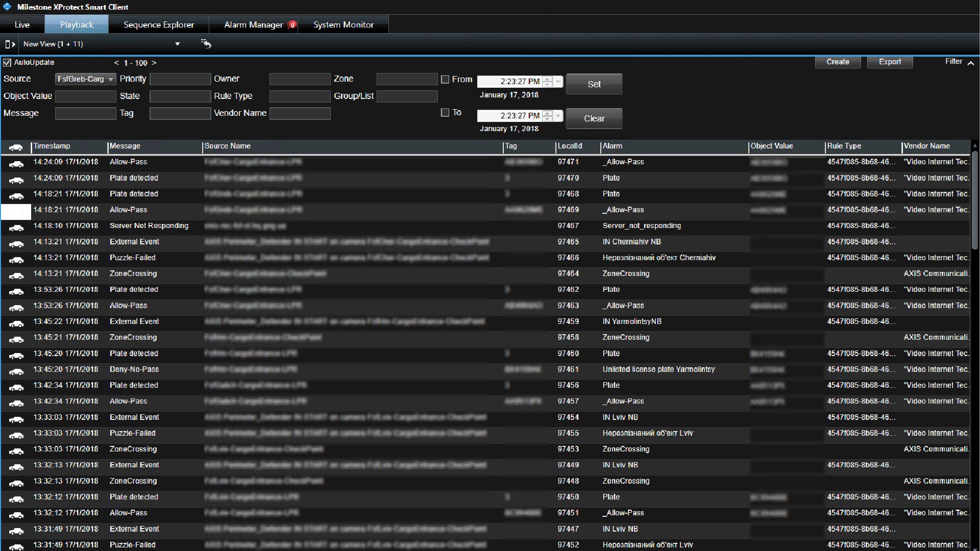
Task: Click the Set filter button
Action: (594, 84)
